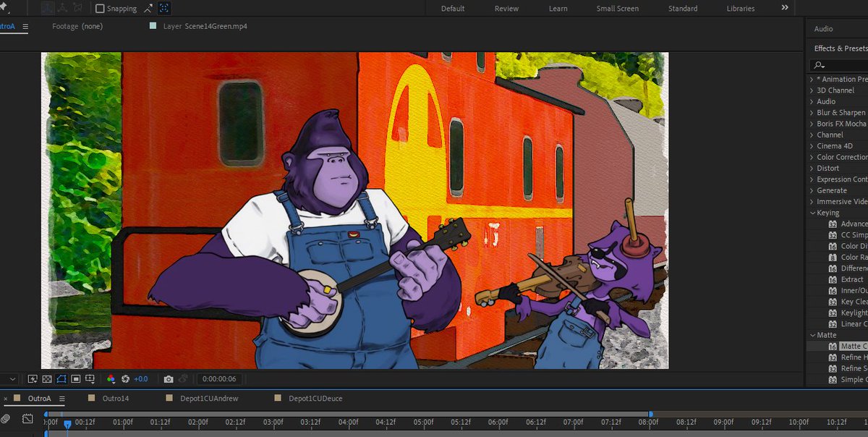Open the Layer Scene14Green.mp4 viewer tab

(x=205, y=26)
